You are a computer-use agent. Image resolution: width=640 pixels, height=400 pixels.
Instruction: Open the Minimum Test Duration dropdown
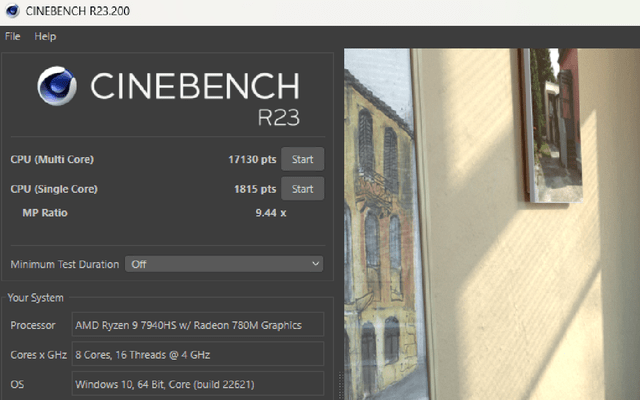(224, 264)
